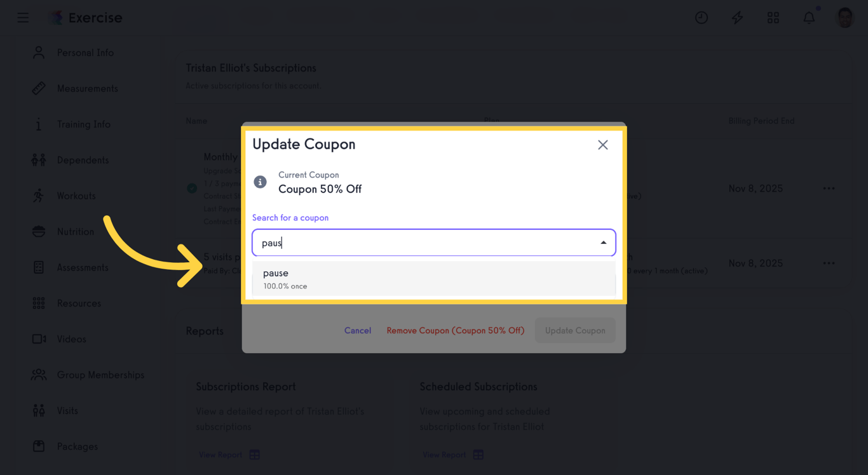The width and height of the screenshot is (868, 475).
Task: Open the notifications bell
Action: click(x=809, y=18)
